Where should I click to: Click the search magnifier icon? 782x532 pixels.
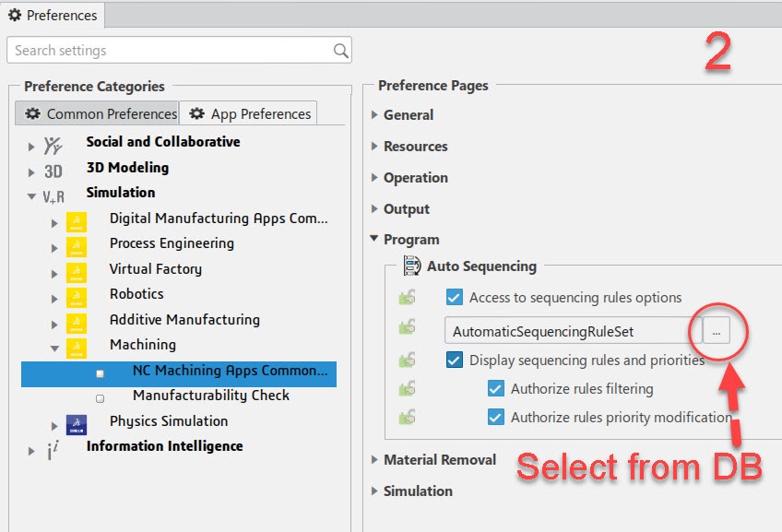[340, 51]
